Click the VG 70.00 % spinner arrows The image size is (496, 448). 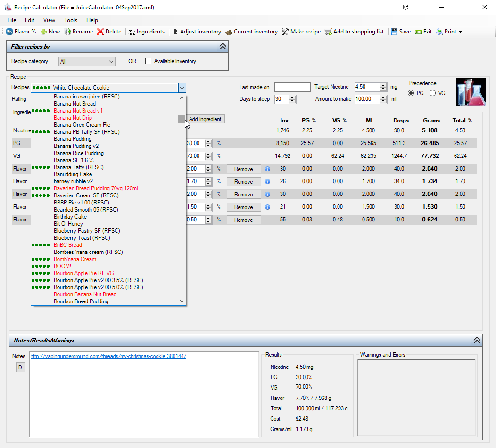coord(208,156)
